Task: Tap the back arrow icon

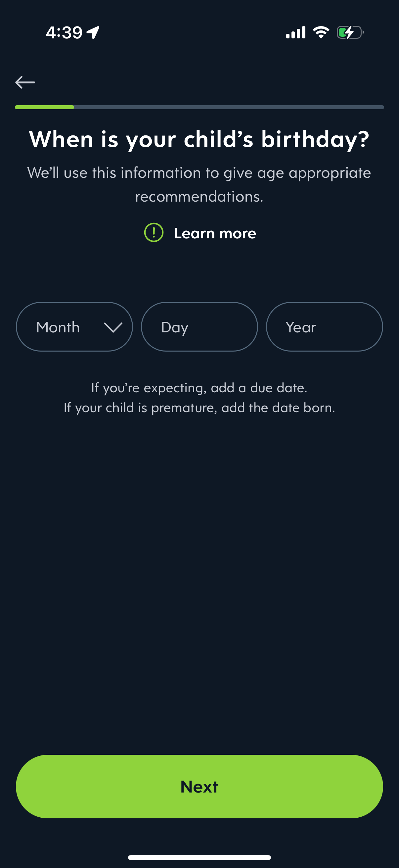Action: pos(25,82)
